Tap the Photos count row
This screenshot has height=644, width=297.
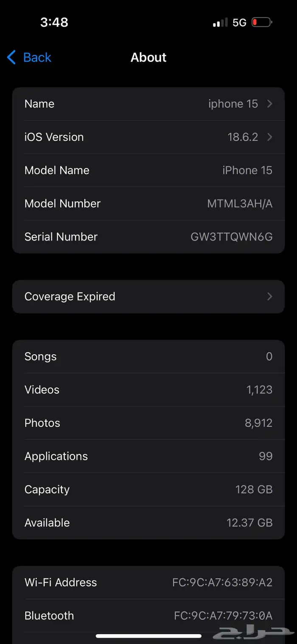coord(148,423)
